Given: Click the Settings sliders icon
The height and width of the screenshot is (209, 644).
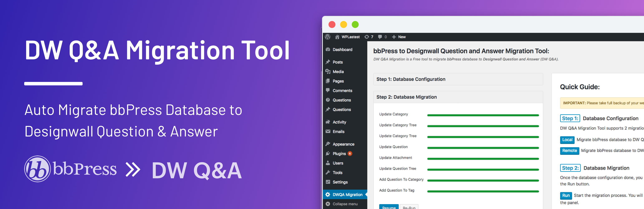Looking at the screenshot, I should pos(328,182).
